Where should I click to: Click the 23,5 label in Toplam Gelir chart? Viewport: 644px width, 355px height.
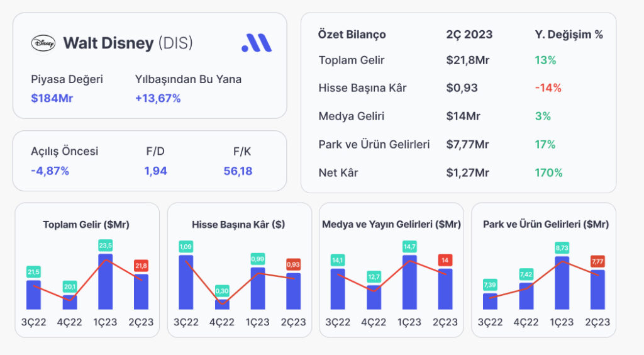tap(105, 245)
